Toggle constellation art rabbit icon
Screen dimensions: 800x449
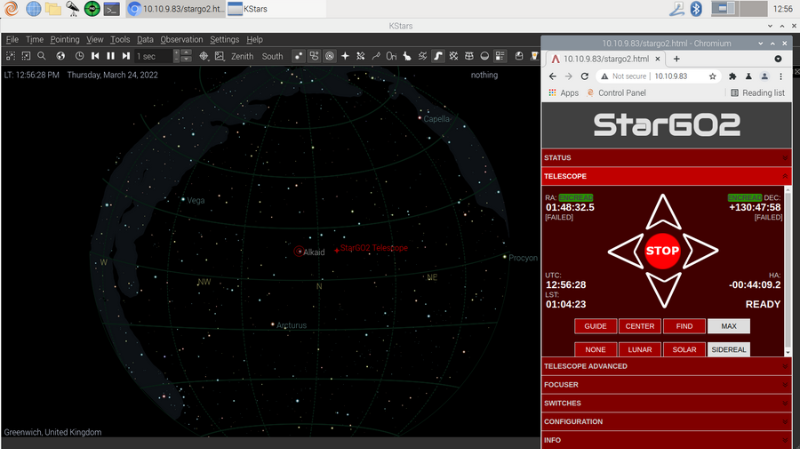tap(407, 56)
